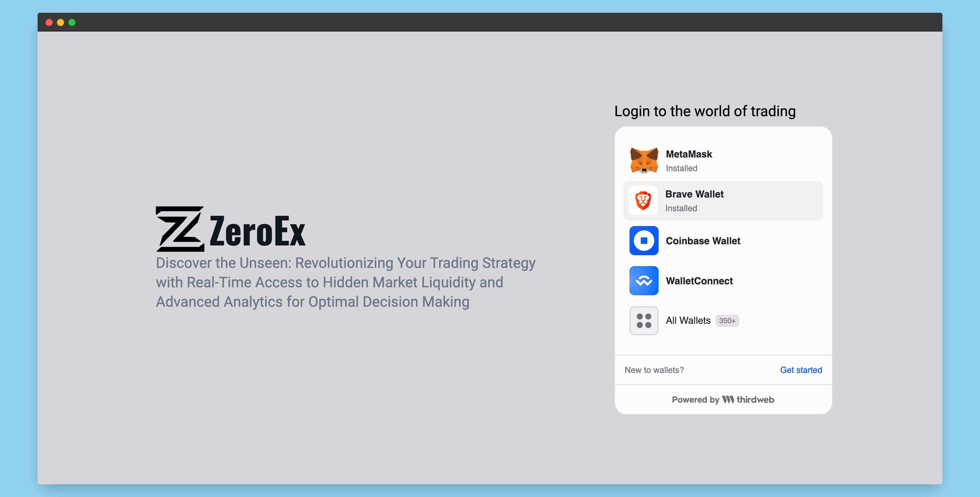Screen dimensions: 980x497
Task: Click the Coinbase Wallet blue icon
Action: pyautogui.click(x=644, y=241)
